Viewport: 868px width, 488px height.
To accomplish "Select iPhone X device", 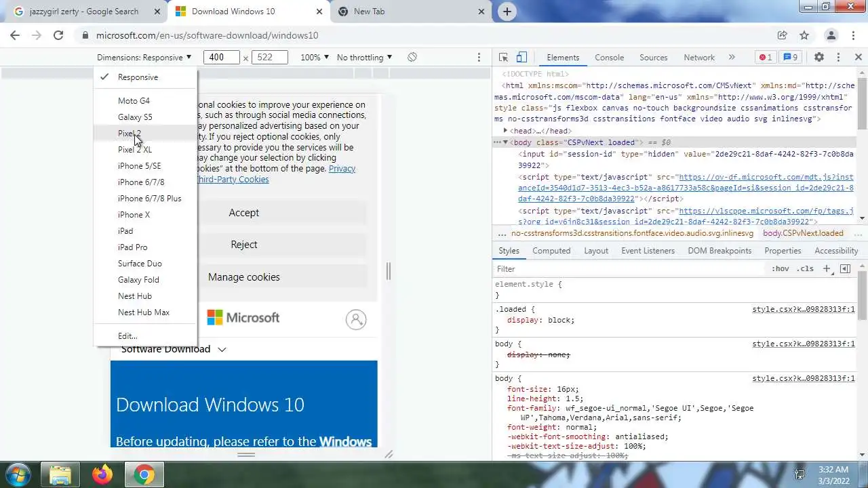I will point(145,215).
